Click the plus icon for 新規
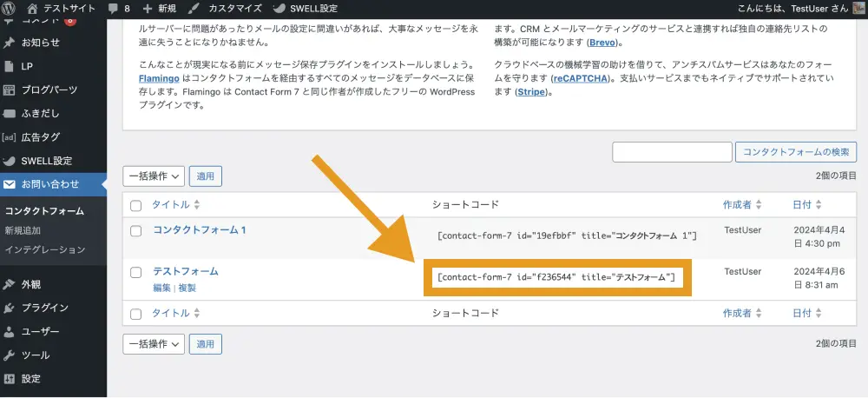 pyautogui.click(x=148, y=9)
